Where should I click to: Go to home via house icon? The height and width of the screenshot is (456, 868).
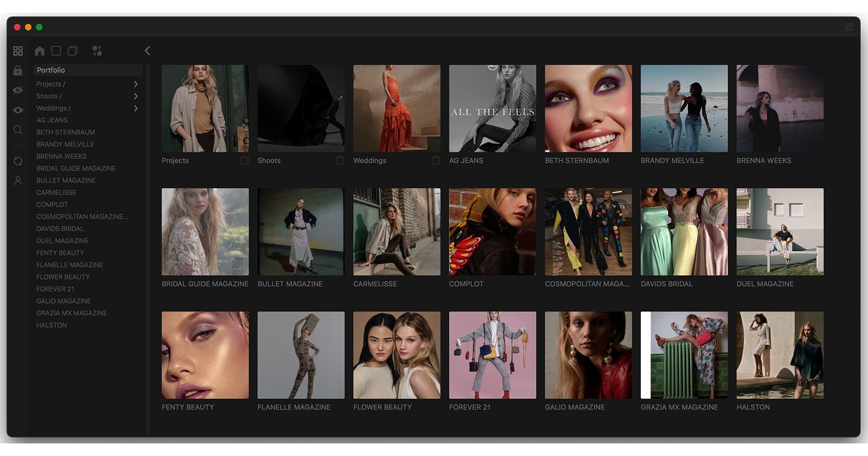point(40,50)
